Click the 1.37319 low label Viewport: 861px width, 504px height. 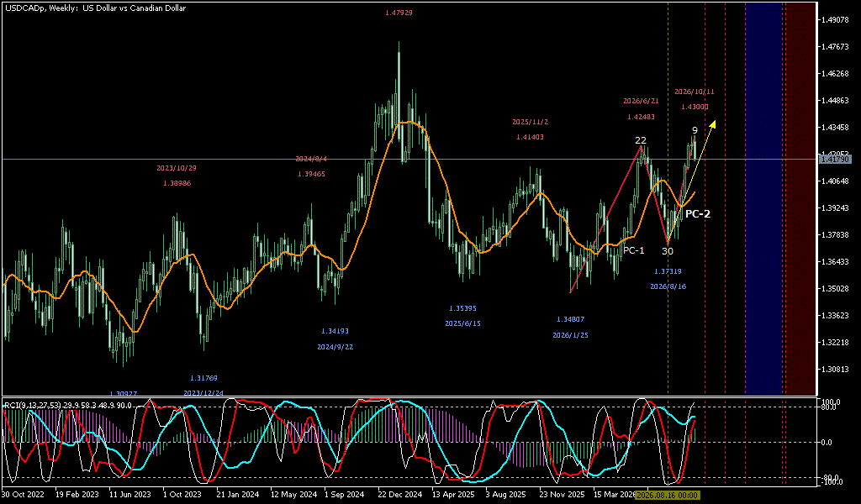point(668,271)
